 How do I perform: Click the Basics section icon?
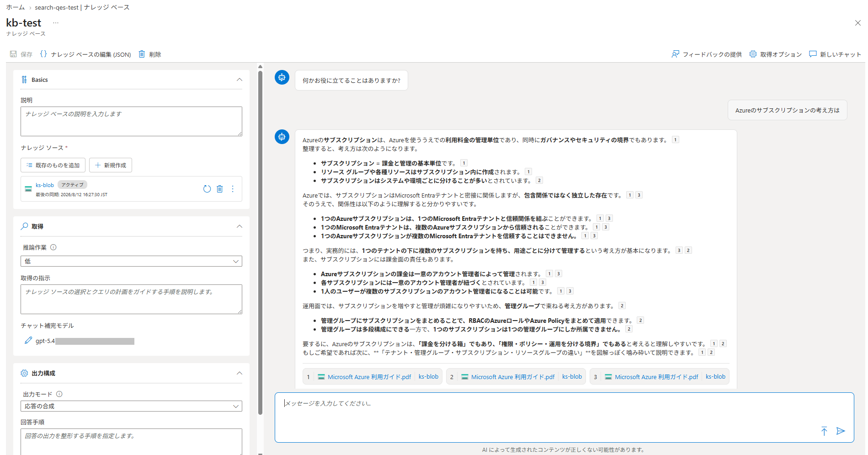(x=24, y=80)
